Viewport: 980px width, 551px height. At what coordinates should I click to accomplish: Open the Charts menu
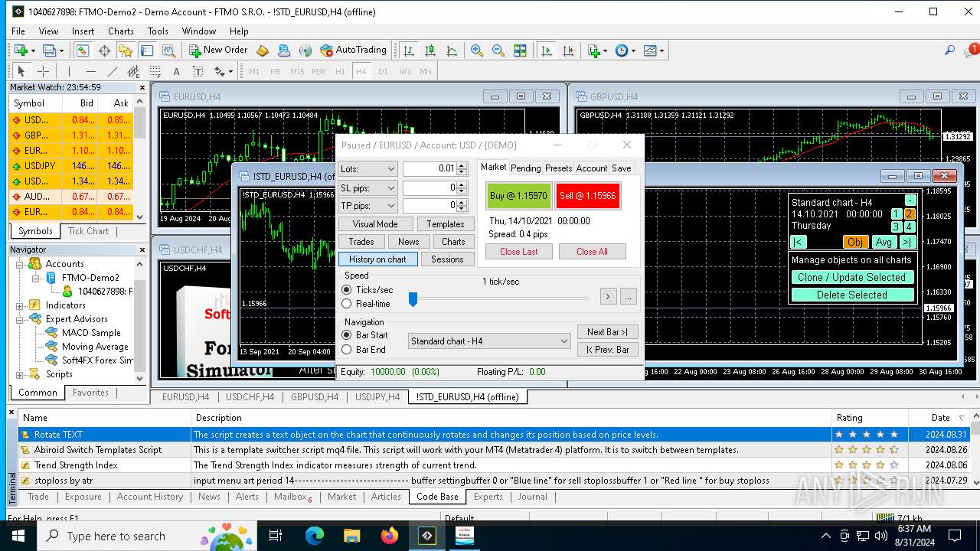coord(121,31)
